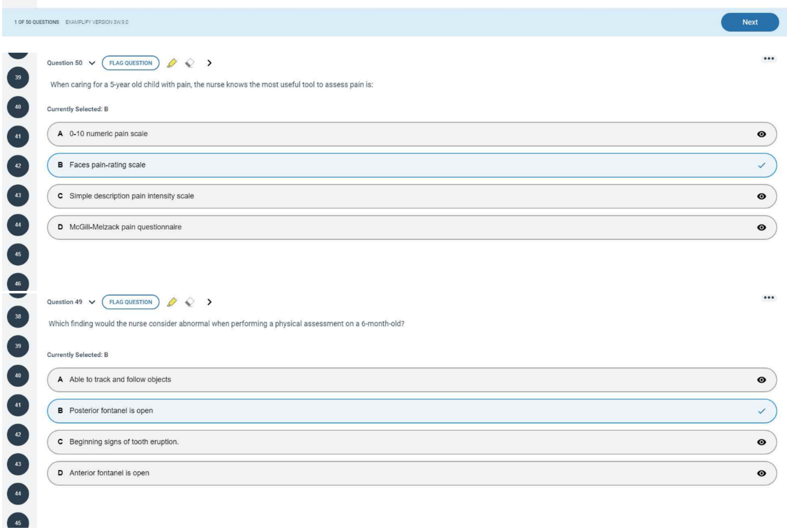Viewport: 787px width, 532px height.
Task: Click the right arrow beside Question 50 toolbar
Action: tap(210, 63)
